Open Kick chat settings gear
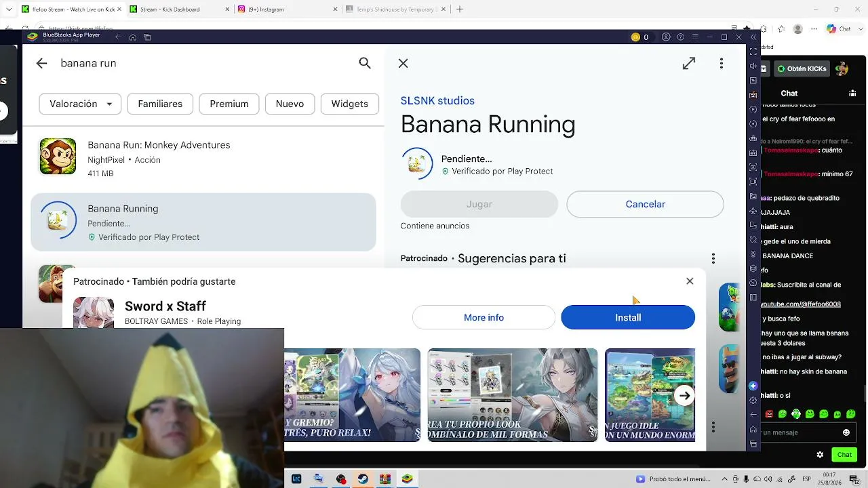868x488 pixels. tap(820, 455)
